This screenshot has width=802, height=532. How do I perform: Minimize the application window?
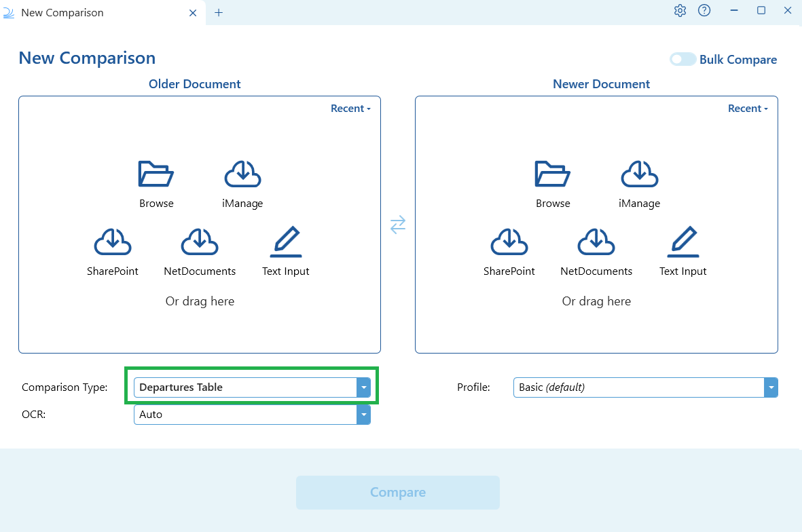[x=734, y=11]
